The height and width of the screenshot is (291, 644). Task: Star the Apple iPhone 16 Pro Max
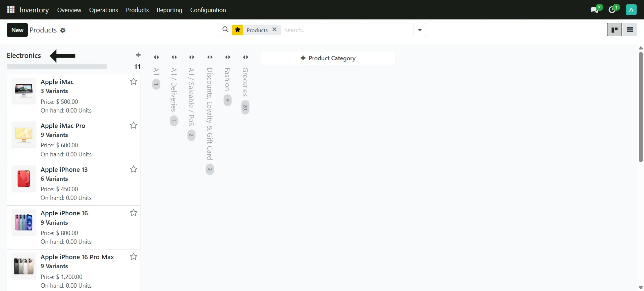tap(133, 257)
